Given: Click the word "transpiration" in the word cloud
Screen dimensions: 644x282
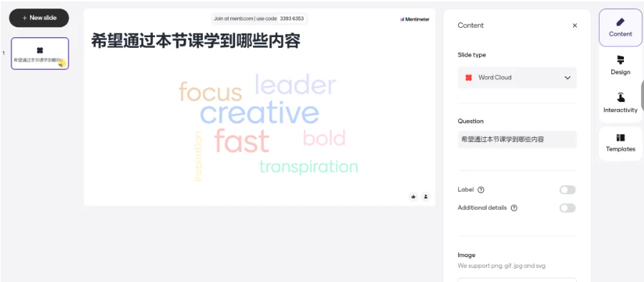Looking at the screenshot, I should (309, 166).
